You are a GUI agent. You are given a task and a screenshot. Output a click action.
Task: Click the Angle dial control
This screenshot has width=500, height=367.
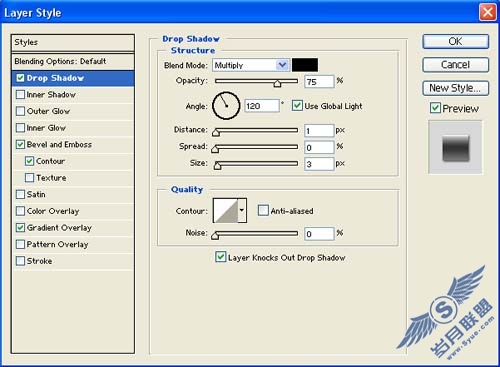pyautogui.click(x=226, y=106)
